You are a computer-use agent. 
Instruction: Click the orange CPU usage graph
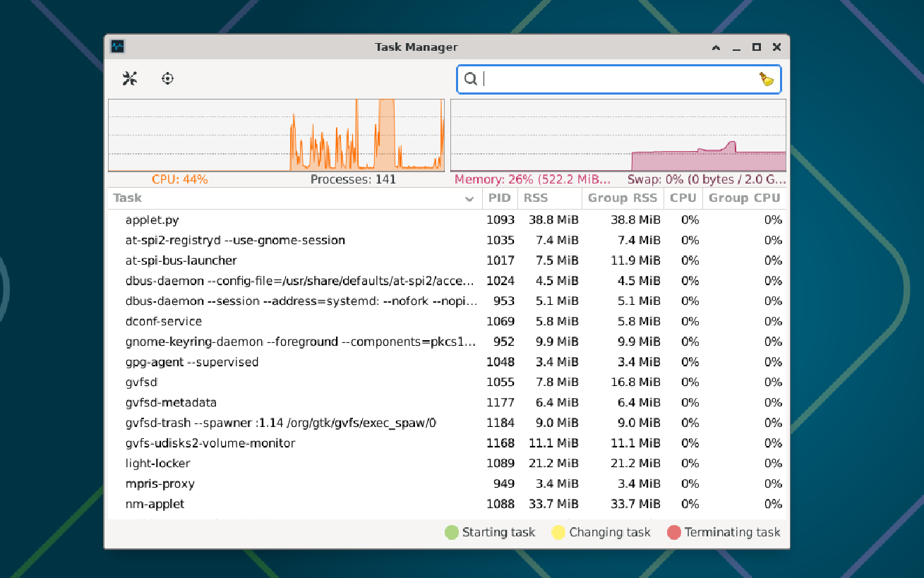(x=276, y=135)
